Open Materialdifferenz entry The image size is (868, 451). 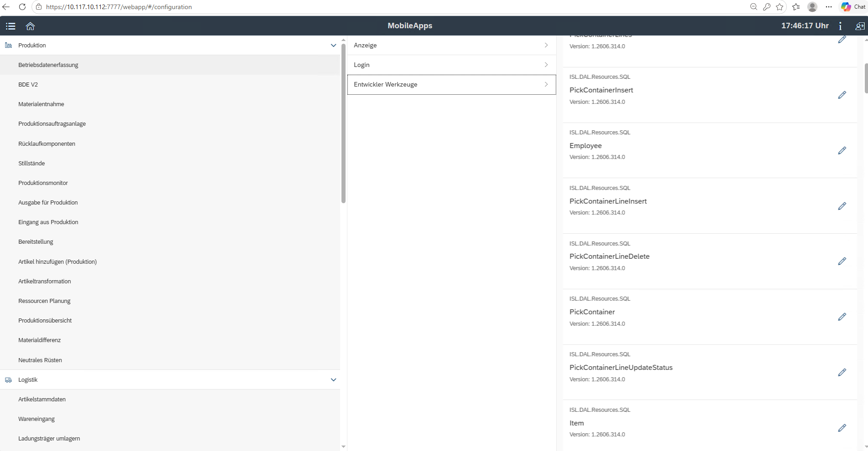(170, 340)
